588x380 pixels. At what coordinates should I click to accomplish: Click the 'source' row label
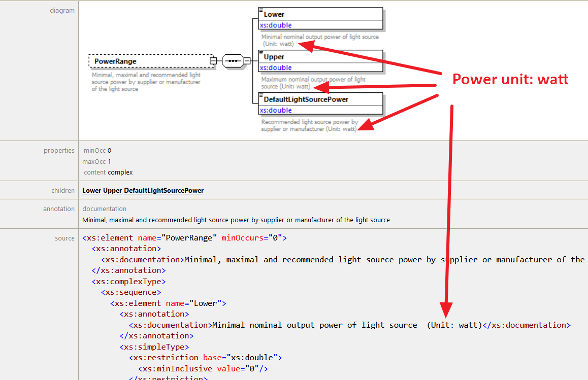pos(65,238)
